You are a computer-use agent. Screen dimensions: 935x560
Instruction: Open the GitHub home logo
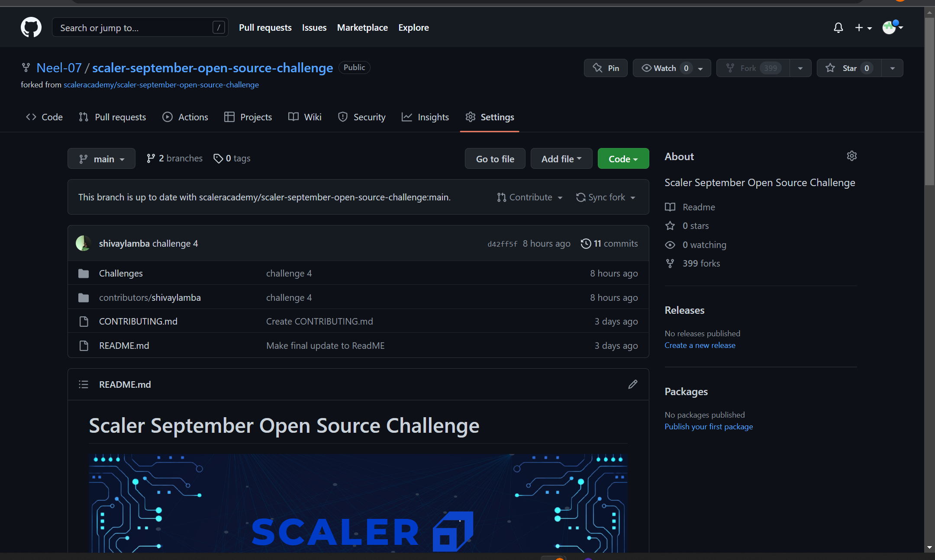pyautogui.click(x=31, y=27)
